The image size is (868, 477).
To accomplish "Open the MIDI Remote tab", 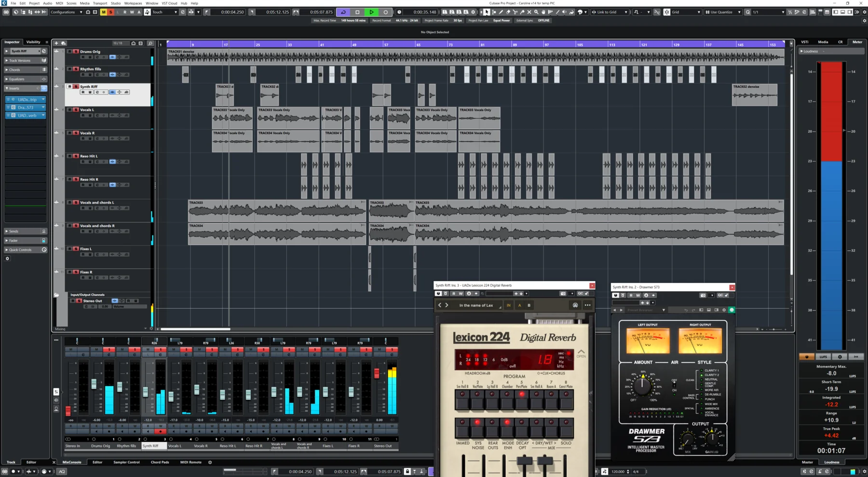I will 191,462.
